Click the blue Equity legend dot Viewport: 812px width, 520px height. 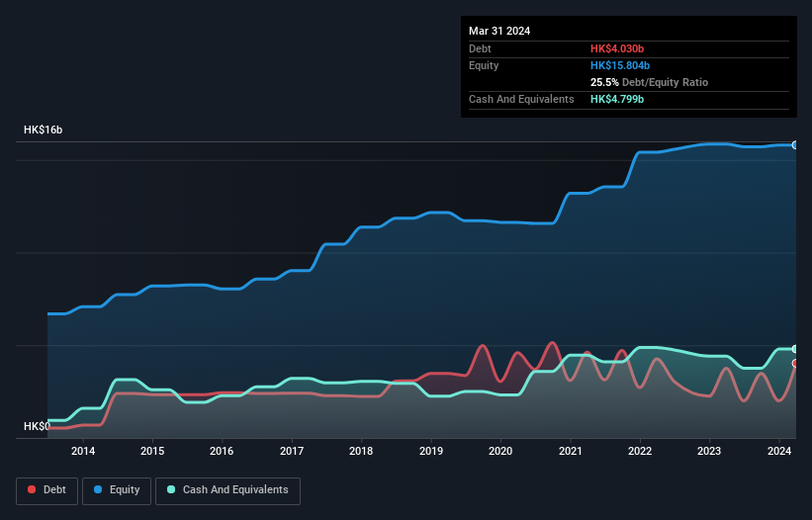[98, 489]
